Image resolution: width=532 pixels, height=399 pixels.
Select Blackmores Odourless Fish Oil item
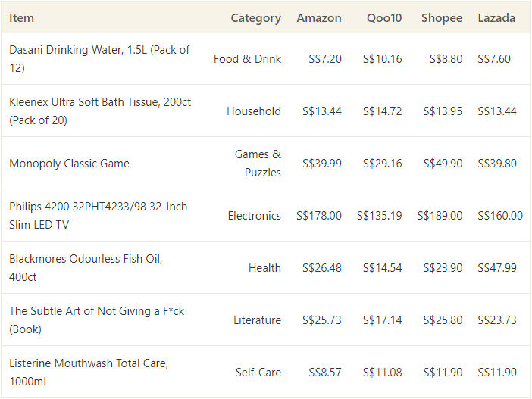[86, 267]
